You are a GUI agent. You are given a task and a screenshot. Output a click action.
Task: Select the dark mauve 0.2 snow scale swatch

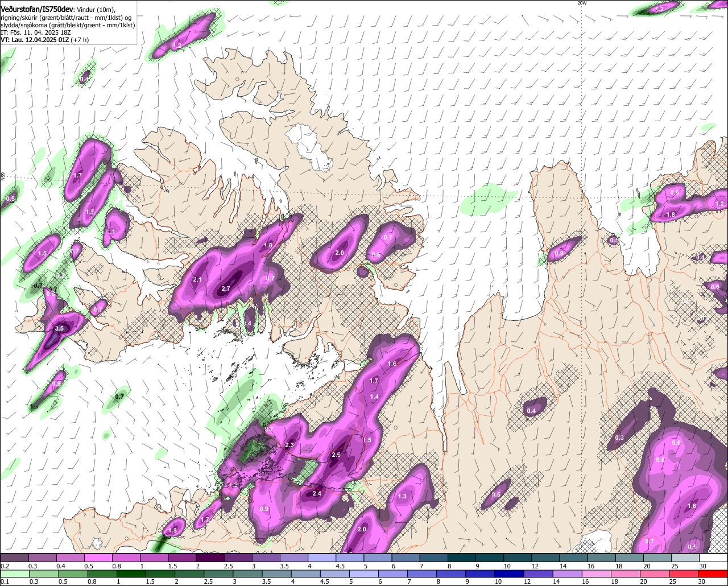(14, 558)
